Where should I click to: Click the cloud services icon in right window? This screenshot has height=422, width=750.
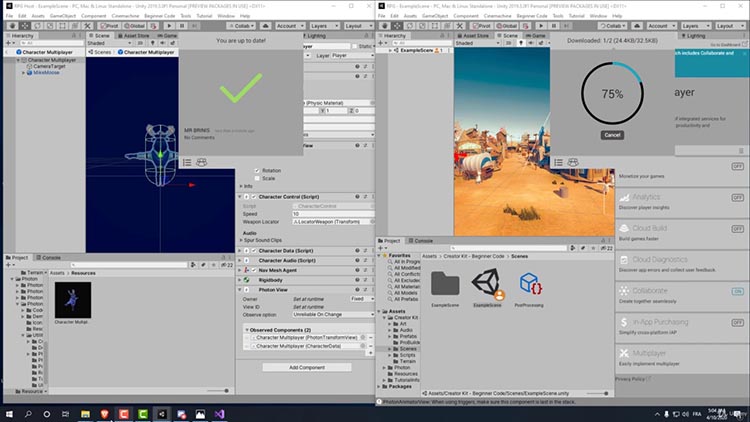coord(637,26)
